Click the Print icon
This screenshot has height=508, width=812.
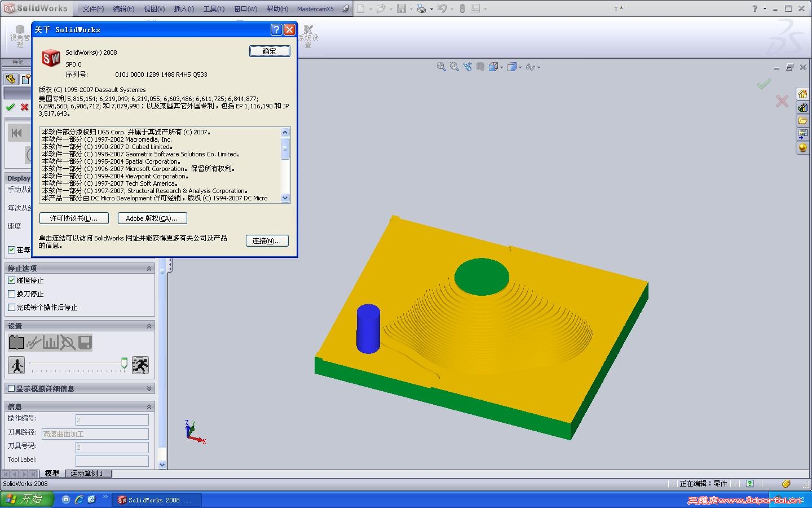(421, 8)
